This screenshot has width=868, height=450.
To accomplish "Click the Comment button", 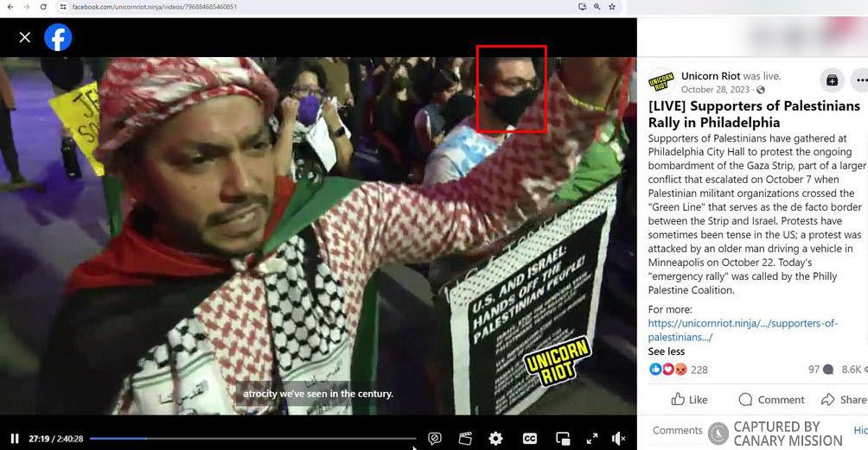I will tap(771, 399).
